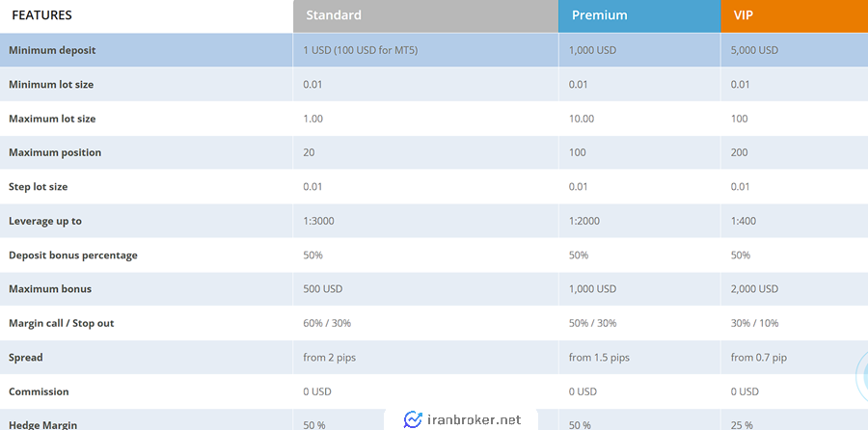Click the Standard maximum bonus '500 USD'
868x430 pixels.
(323, 289)
